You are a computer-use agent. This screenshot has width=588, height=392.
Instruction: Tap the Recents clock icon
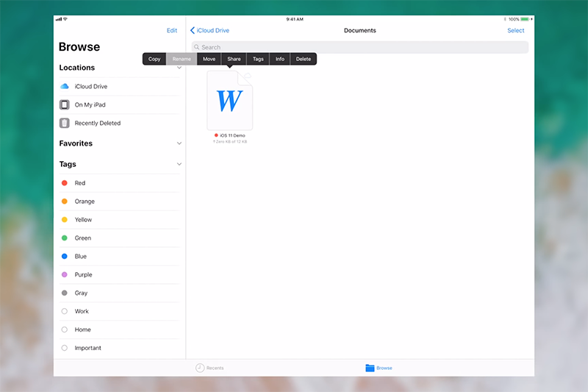(200, 368)
